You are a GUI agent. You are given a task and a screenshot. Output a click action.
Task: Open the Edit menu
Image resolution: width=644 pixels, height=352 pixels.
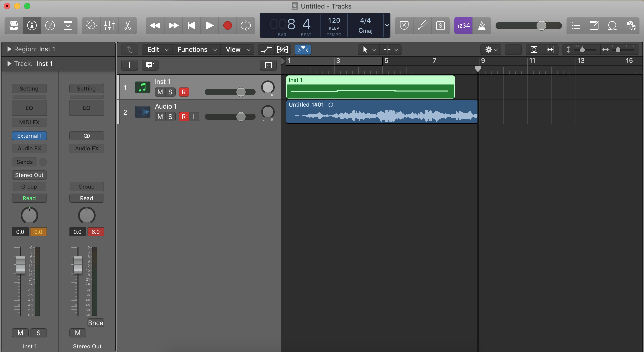pyautogui.click(x=157, y=50)
